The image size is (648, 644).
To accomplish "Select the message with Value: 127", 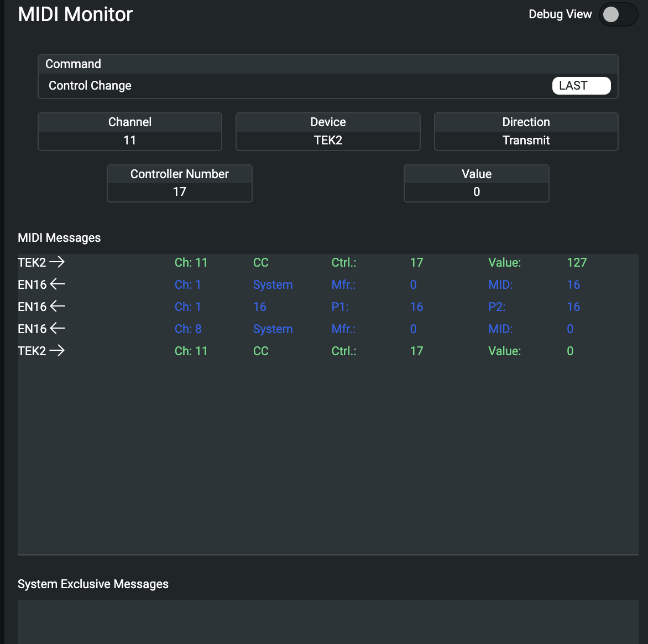I will tap(576, 263).
